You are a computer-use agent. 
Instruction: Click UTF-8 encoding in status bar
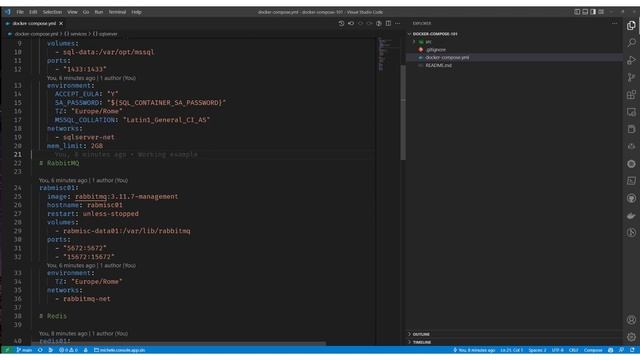[x=558, y=350]
